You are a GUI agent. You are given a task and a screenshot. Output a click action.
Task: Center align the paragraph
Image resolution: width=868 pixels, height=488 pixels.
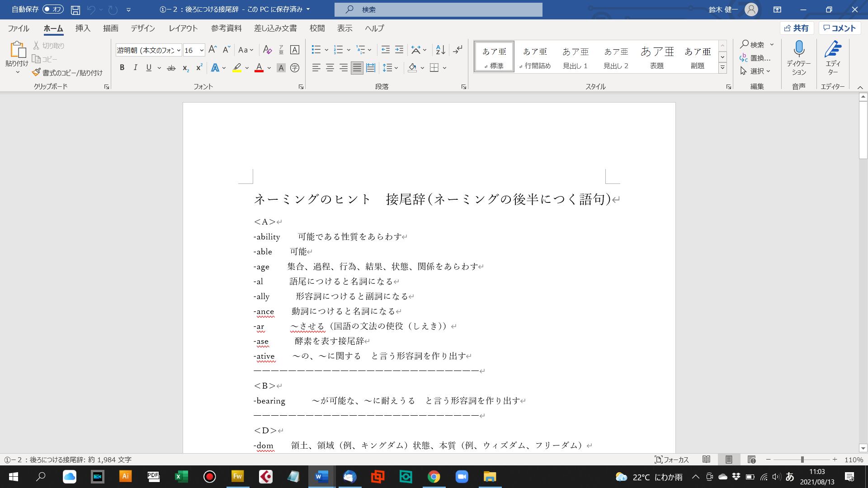330,68
